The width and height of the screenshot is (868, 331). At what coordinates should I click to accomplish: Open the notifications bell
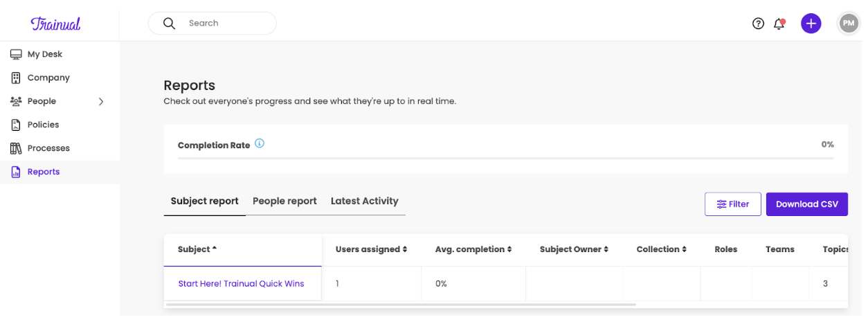pyautogui.click(x=779, y=24)
